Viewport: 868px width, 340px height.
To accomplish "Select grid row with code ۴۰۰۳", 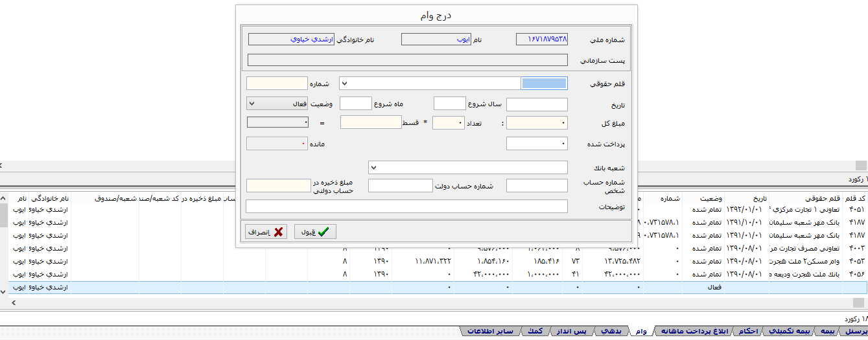I will 437,249.
